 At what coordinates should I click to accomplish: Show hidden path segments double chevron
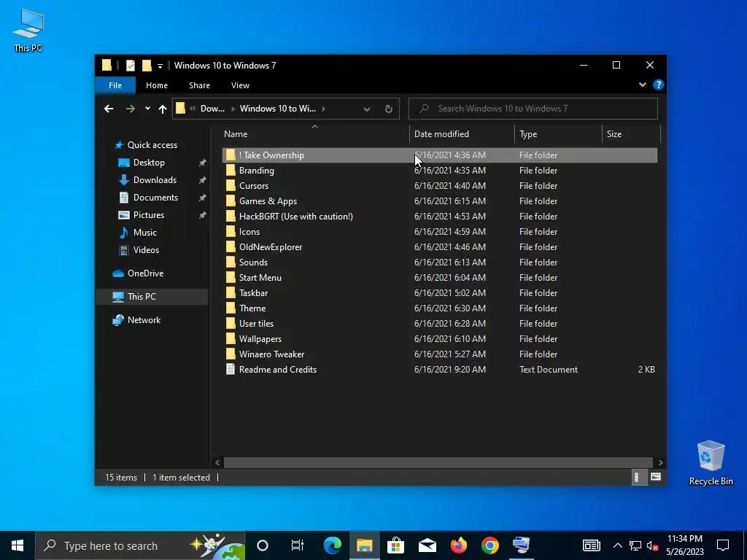point(193,109)
